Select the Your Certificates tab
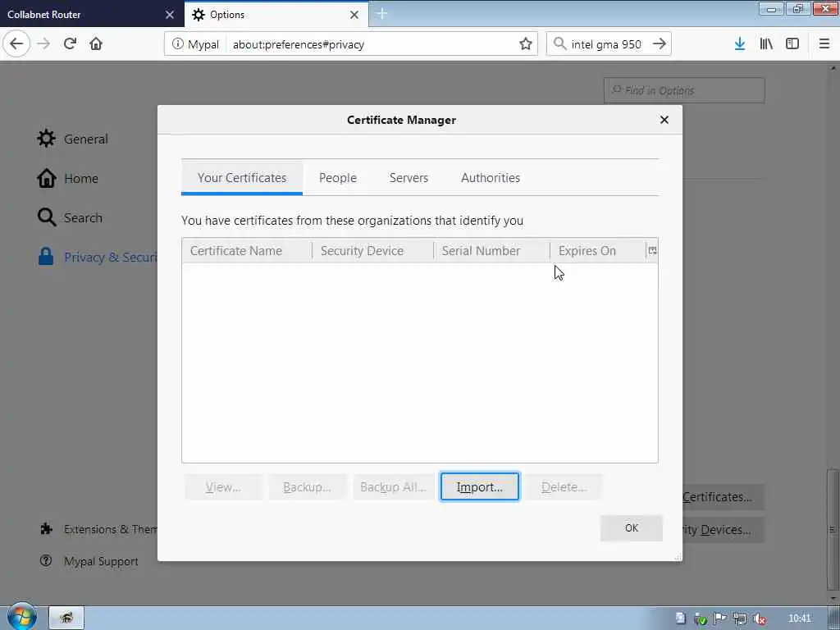Viewport: 840px width, 630px height. coord(242,178)
